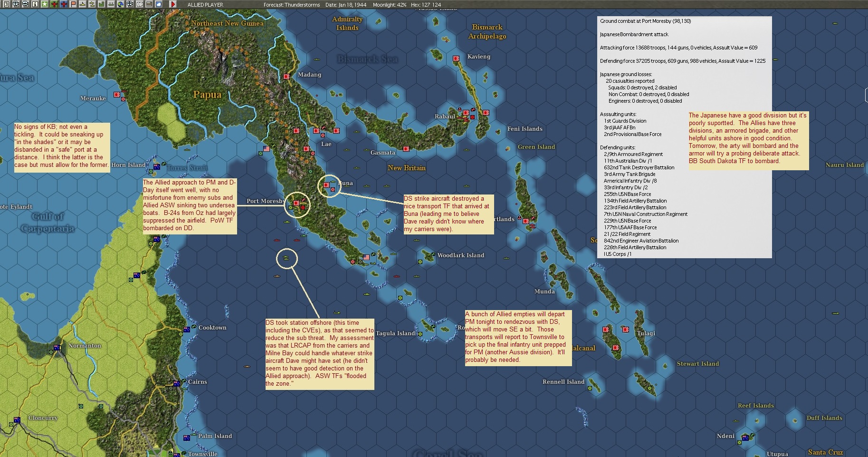Viewport: 868px width, 457px height.
Task: Select the Japanese base flag at Tulagi
Action: coord(625,329)
